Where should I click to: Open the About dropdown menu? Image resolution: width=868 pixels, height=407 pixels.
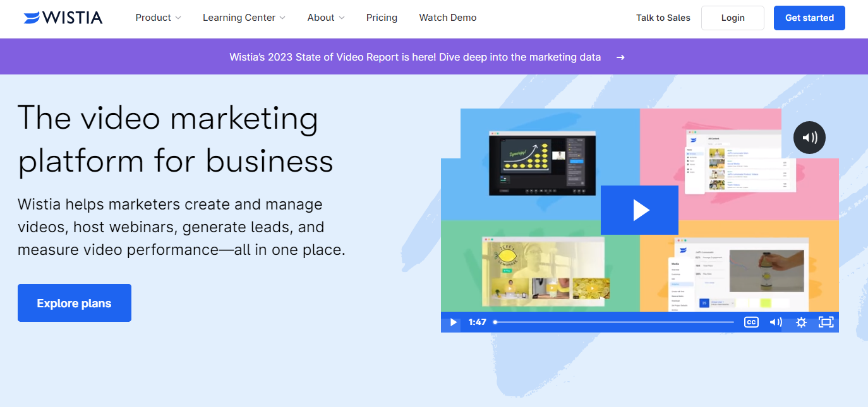coord(326,18)
